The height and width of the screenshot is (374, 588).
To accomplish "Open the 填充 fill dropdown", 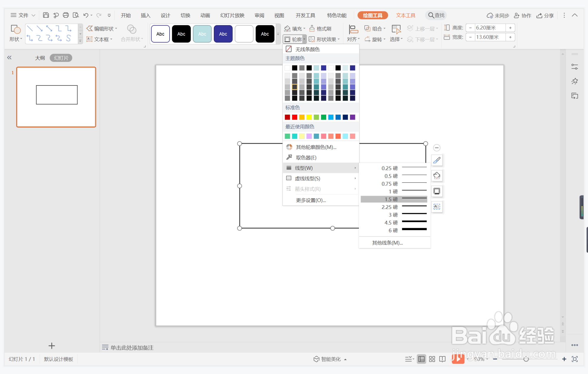I will click(x=294, y=28).
